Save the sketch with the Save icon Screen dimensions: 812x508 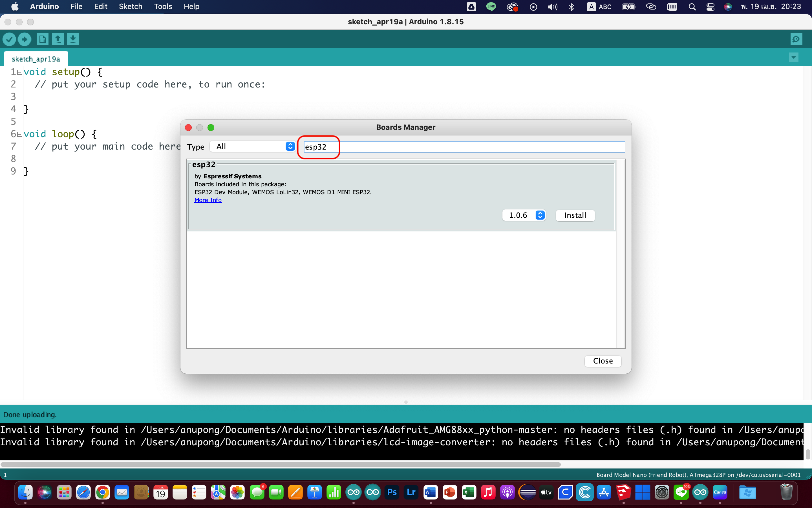pos(73,39)
